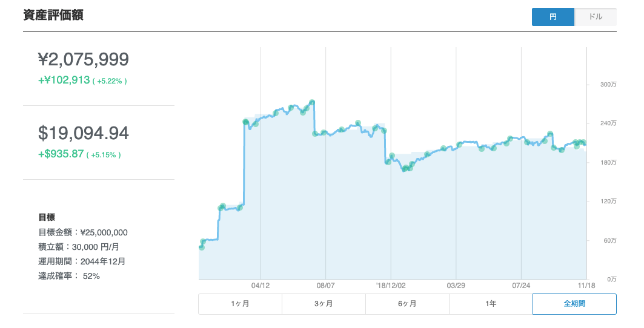The image size is (644, 328).
Task: Click the ¥2,075,999 asset value
Action: pyautogui.click(x=84, y=59)
